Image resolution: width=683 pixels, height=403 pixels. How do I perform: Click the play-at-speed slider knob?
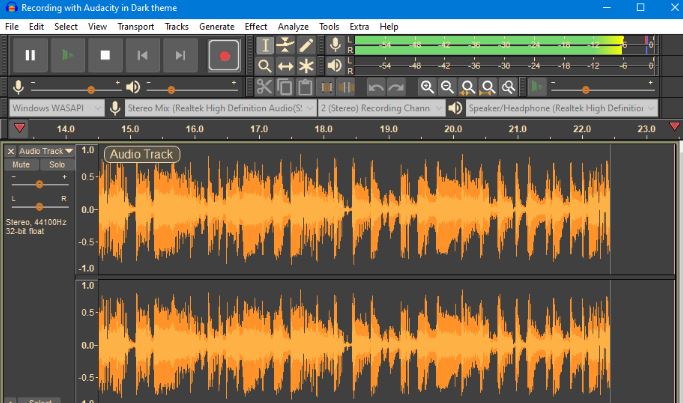click(586, 90)
